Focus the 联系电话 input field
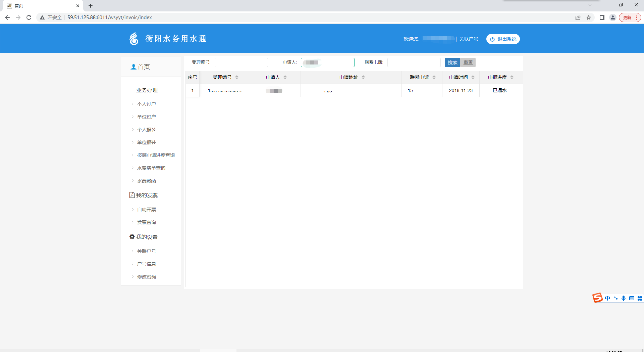644x352 pixels. 414,62
